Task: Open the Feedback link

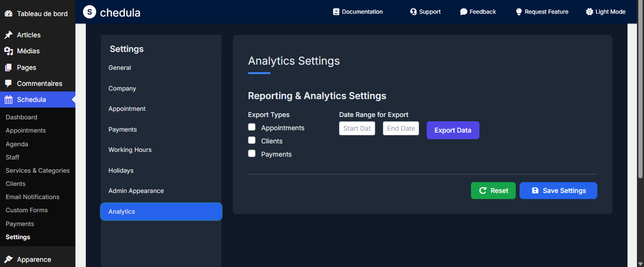Action: [x=478, y=12]
